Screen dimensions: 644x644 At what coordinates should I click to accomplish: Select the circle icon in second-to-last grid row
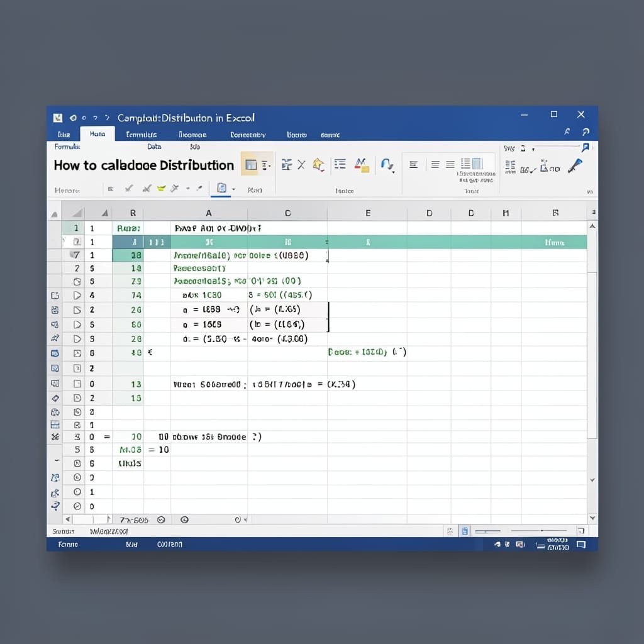pyautogui.click(x=77, y=492)
